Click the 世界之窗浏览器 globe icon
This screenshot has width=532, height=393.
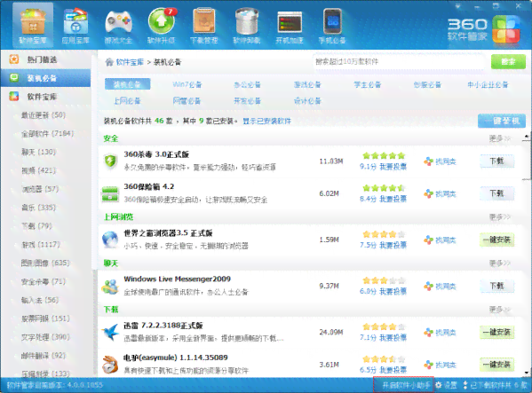point(110,240)
